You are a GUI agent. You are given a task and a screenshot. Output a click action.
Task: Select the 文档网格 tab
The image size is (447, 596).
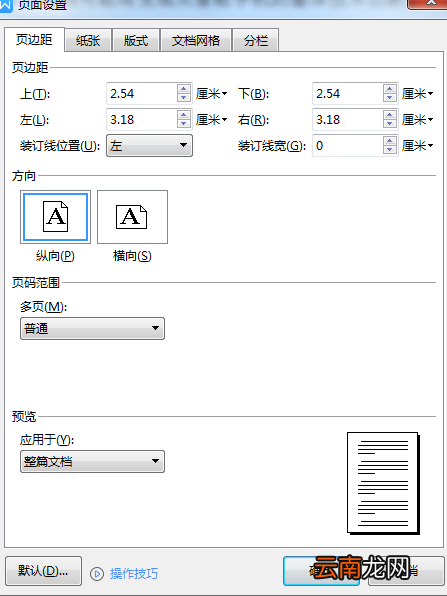pyautogui.click(x=196, y=40)
